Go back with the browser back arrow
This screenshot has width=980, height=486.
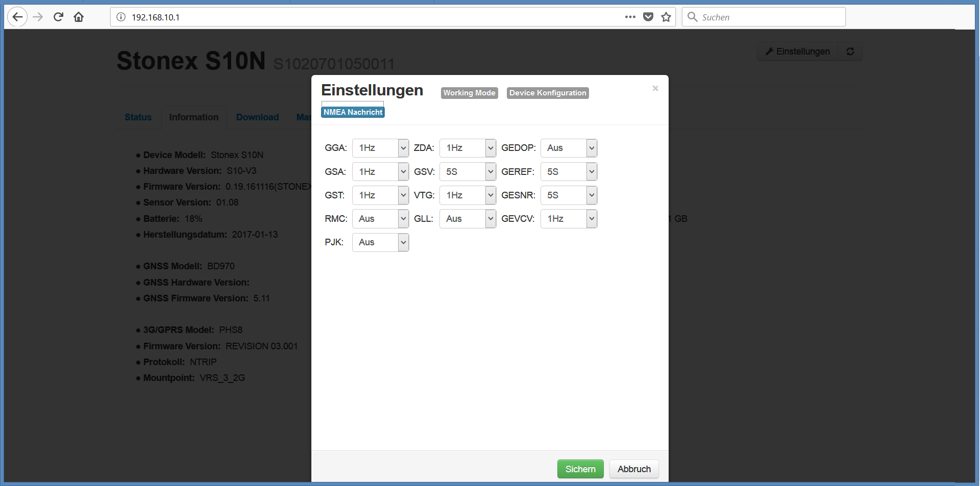pyautogui.click(x=17, y=17)
